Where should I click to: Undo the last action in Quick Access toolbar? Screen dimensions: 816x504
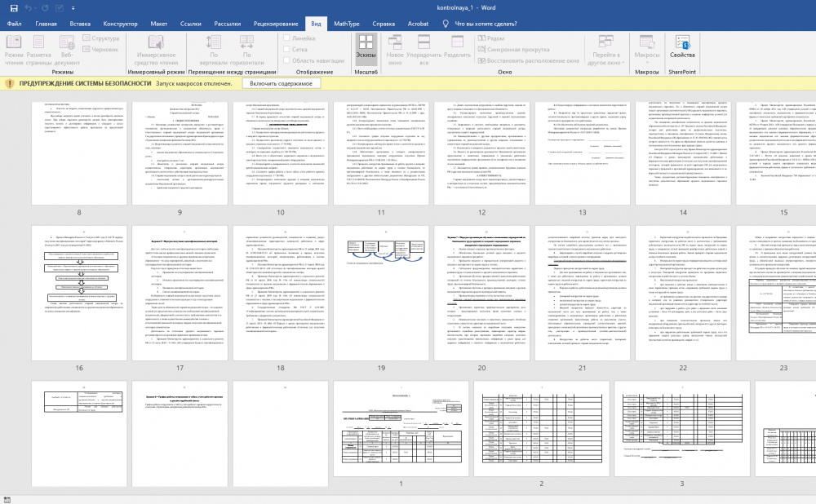point(28,8)
